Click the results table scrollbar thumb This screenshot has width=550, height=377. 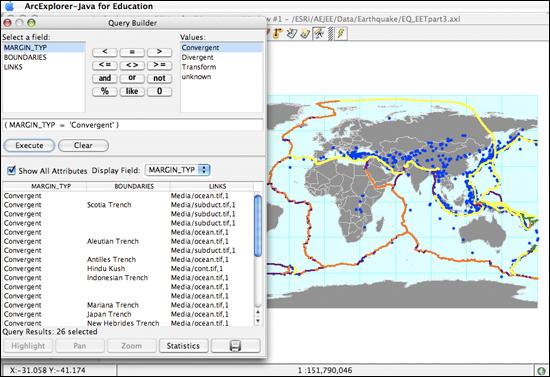[x=258, y=226]
